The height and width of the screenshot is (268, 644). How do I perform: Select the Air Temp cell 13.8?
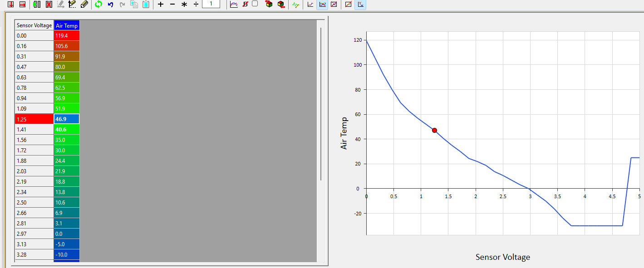67,192
